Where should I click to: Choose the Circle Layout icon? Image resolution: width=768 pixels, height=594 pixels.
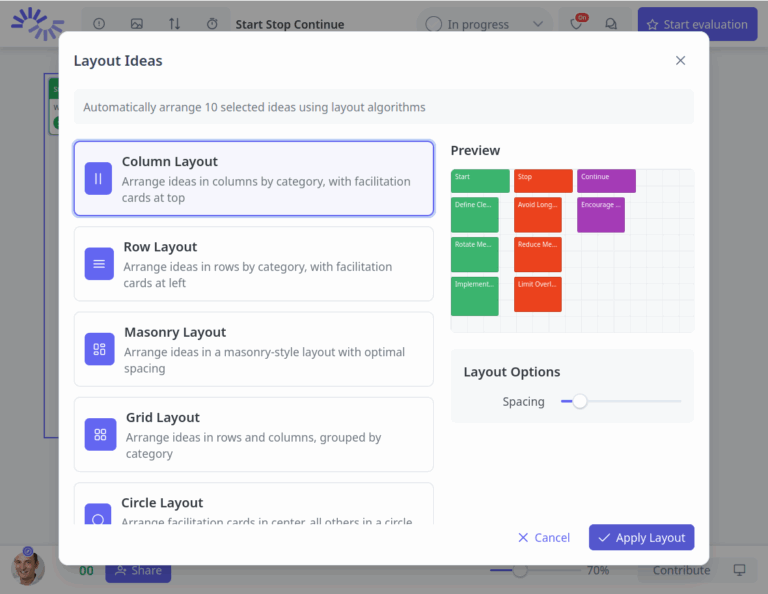point(99,517)
